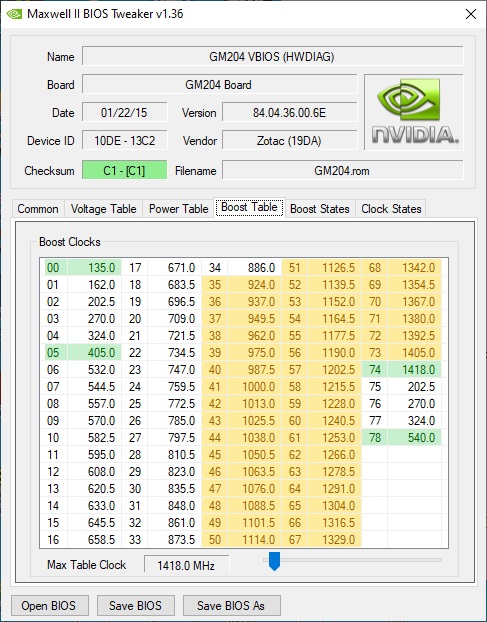Click the NVIDIA logo image
The image size is (487, 622).
tap(414, 112)
